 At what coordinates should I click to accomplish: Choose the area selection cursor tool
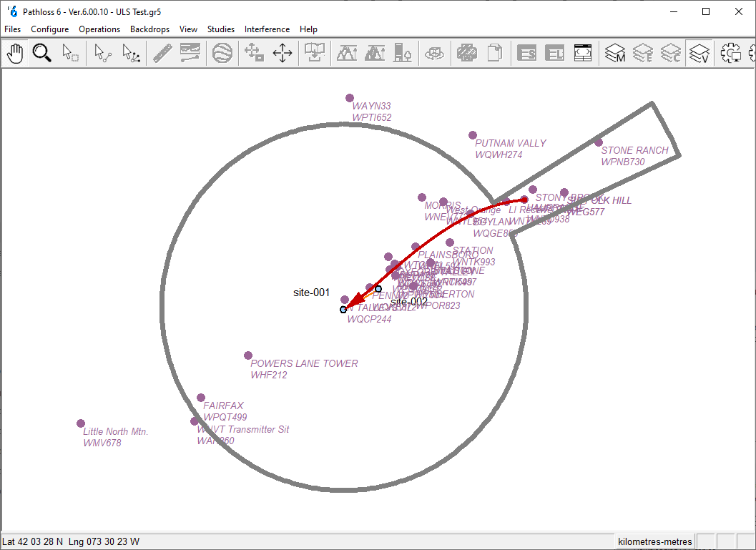[x=70, y=53]
